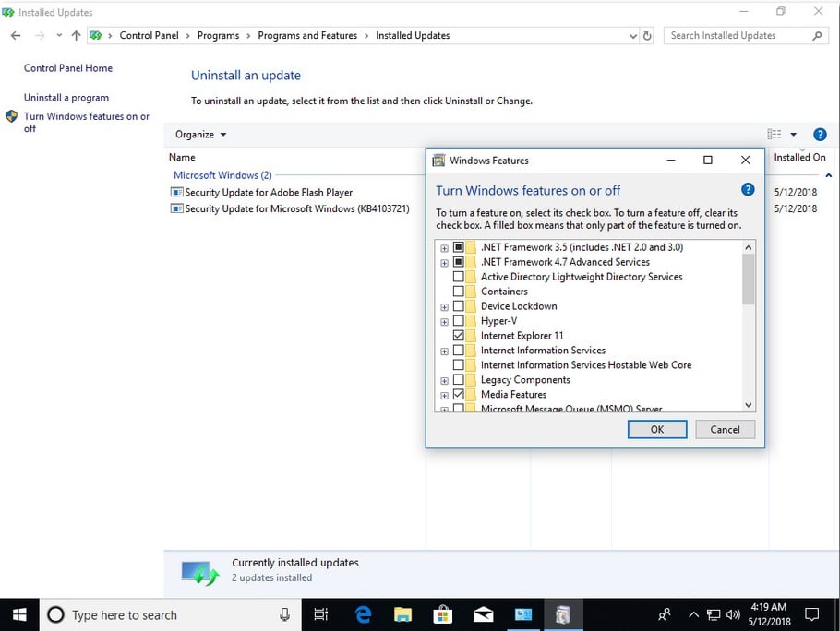Toggle .NET Framework 3.5 checkbox
This screenshot has height=631, width=840.
click(x=459, y=247)
